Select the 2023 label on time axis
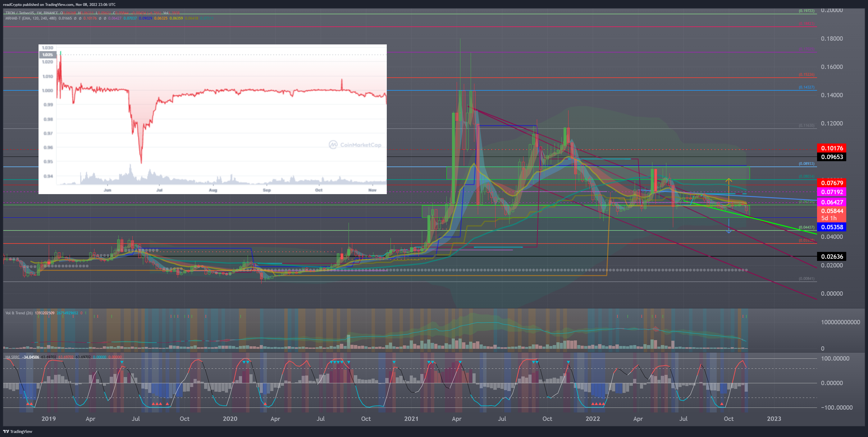The height and width of the screenshot is (437, 868). (x=774, y=418)
